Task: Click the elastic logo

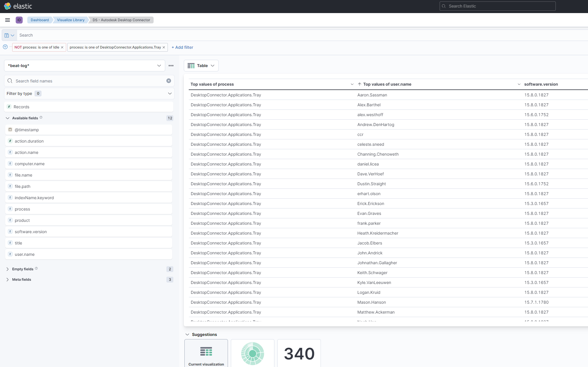Action: (x=18, y=6)
